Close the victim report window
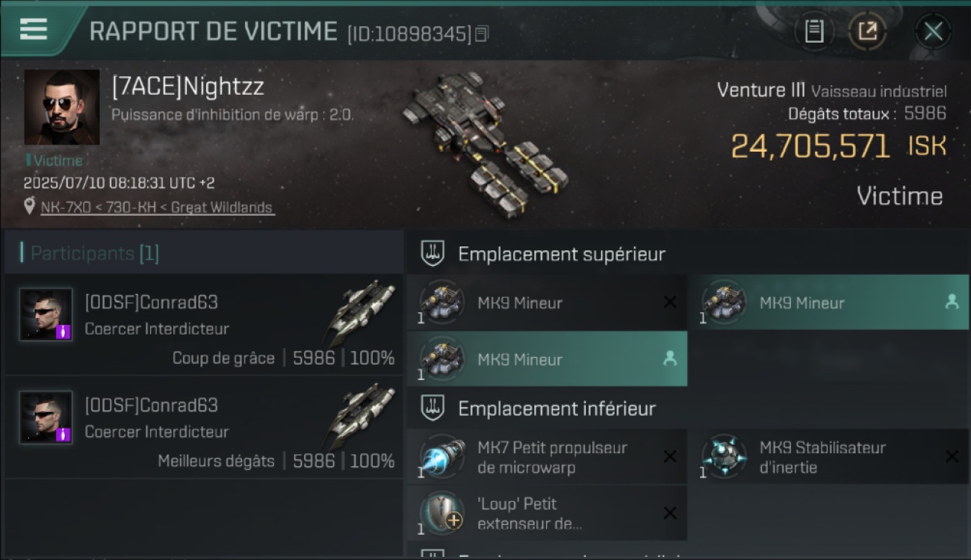Viewport: 971px width, 560px height. coord(933,31)
